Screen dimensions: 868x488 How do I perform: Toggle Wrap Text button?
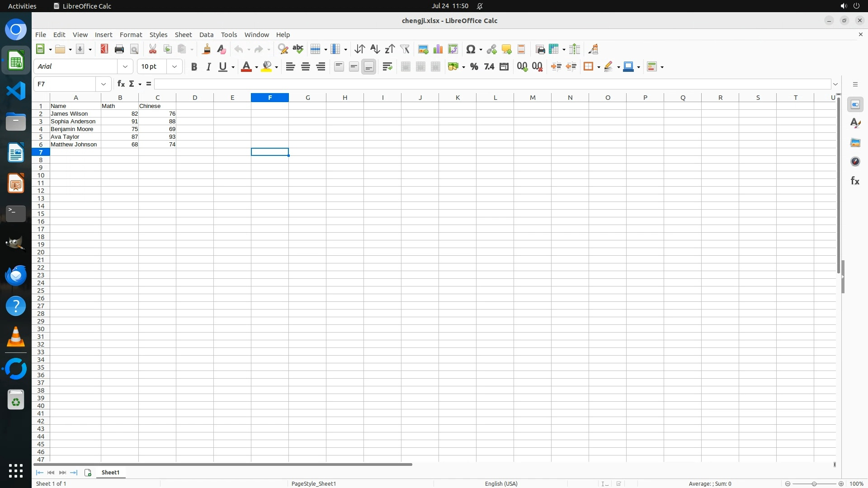(387, 67)
